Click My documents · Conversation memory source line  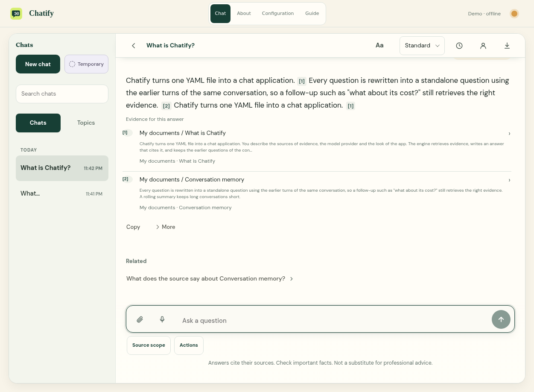click(x=186, y=208)
